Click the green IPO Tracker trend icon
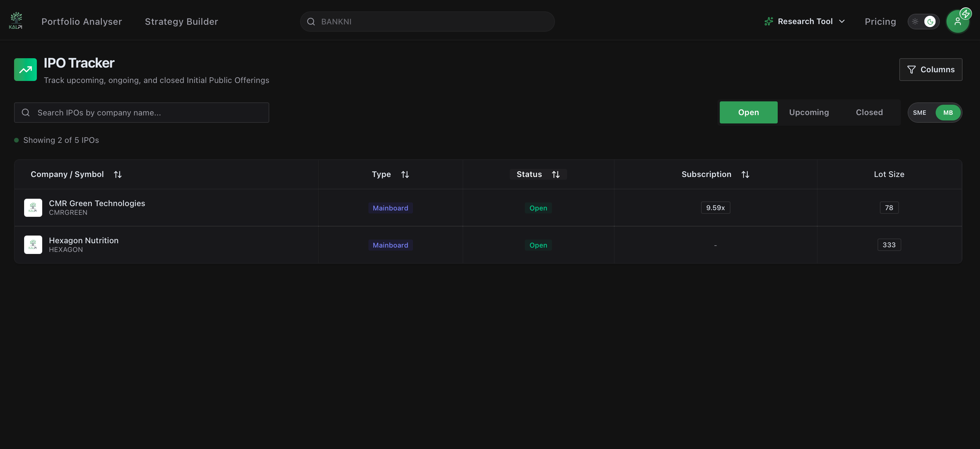The image size is (980, 449). tap(25, 70)
